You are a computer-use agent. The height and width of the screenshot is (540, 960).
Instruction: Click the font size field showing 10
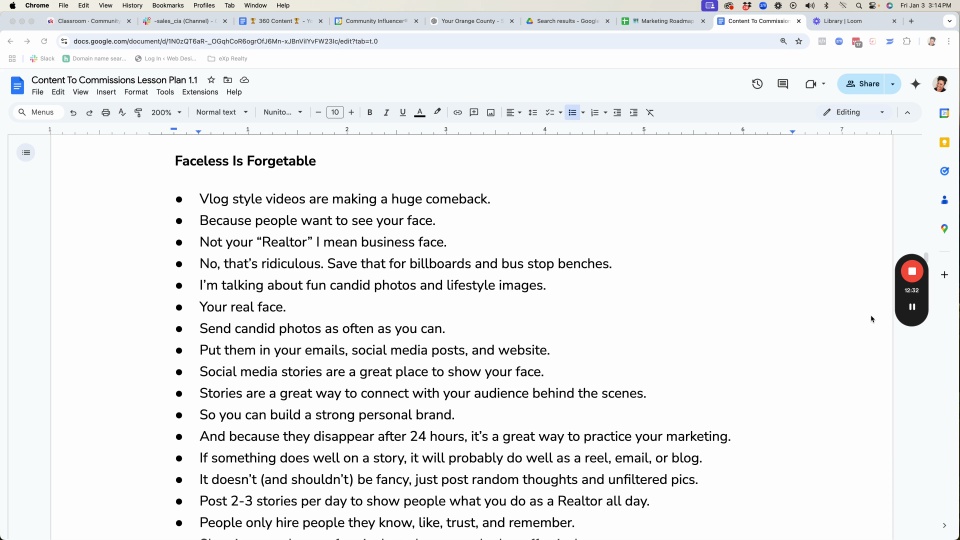point(335,113)
